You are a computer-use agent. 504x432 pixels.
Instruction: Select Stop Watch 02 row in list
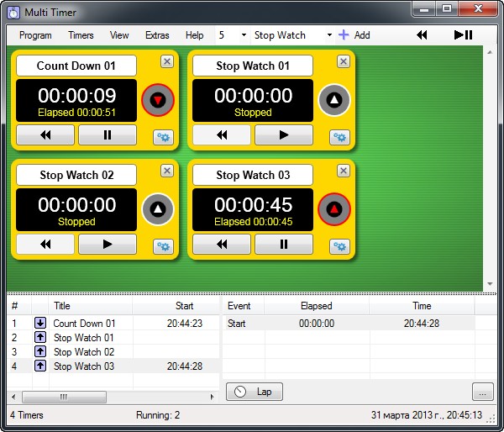tap(84, 351)
